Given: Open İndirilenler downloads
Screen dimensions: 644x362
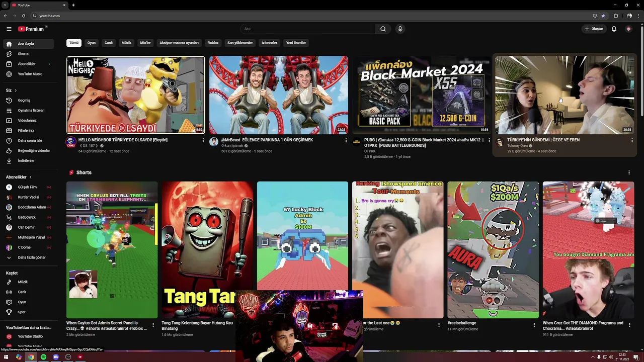Looking at the screenshot, I should 28,161.
